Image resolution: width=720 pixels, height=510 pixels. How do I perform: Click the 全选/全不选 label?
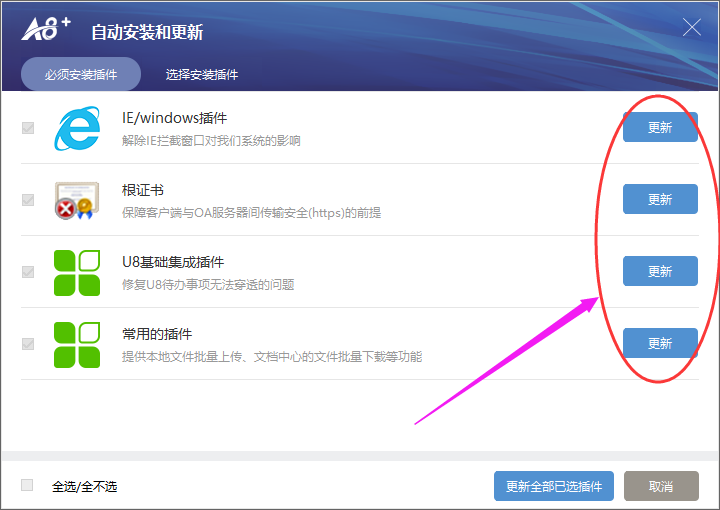(x=84, y=486)
